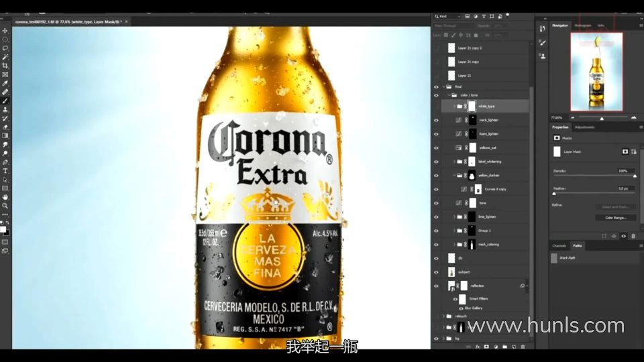Select the Eyedropper tool
The width and height of the screenshot is (644, 362).
(5, 83)
